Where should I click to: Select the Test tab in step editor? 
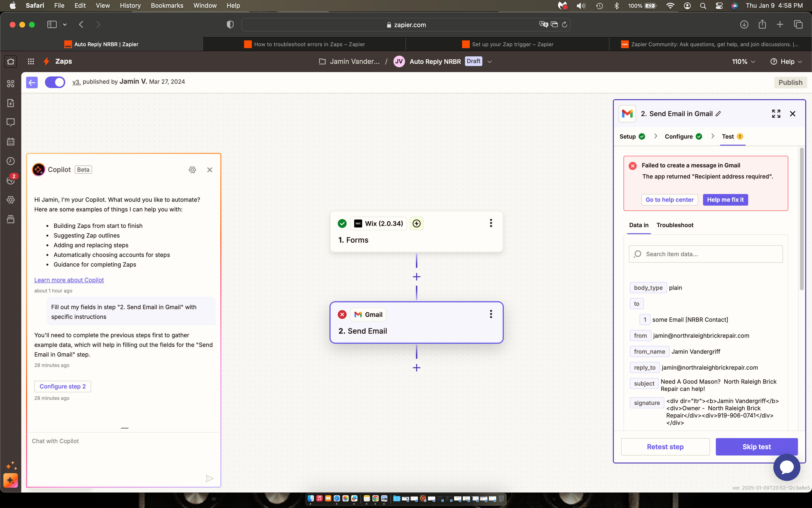pyautogui.click(x=732, y=136)
